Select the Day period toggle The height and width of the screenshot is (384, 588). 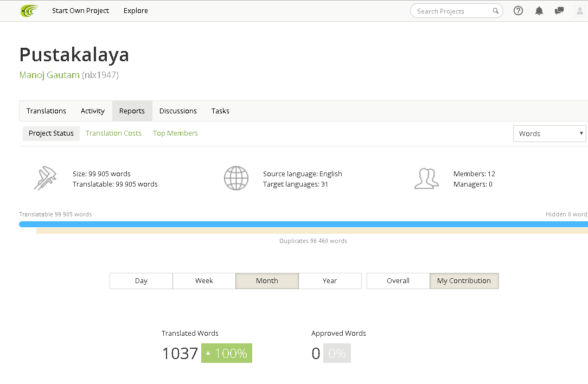click(141, 281)
